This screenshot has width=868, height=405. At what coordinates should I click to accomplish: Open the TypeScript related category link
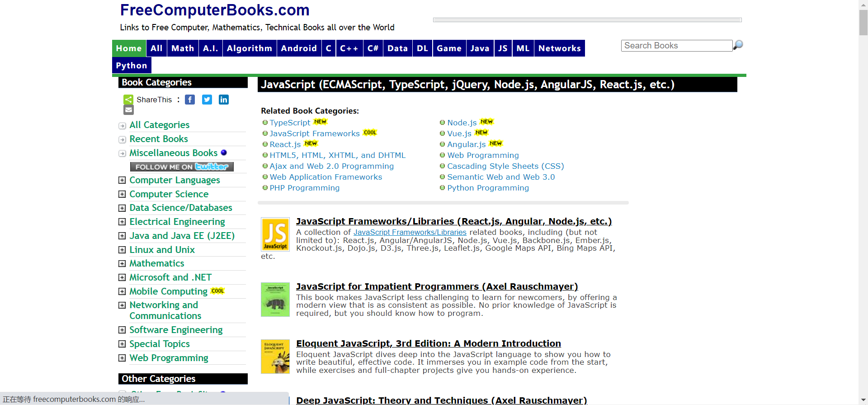(290, 123)
